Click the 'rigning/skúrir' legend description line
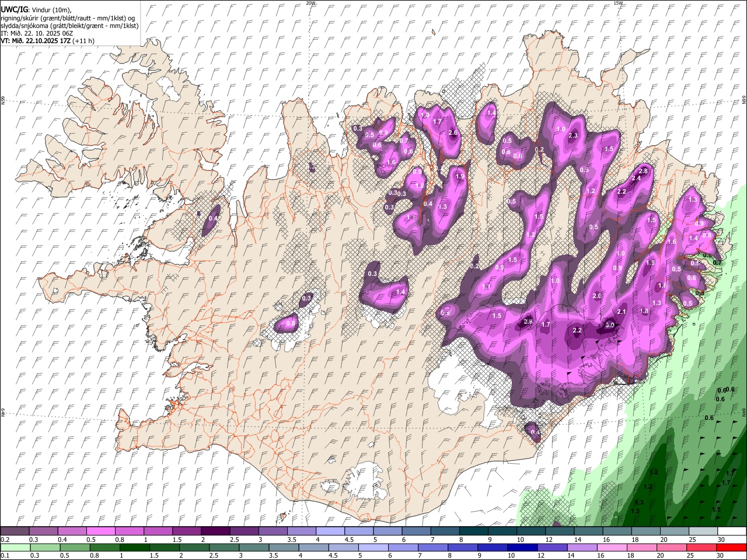The width and height of the screenshot is (747, 560). tap(68, 17)
